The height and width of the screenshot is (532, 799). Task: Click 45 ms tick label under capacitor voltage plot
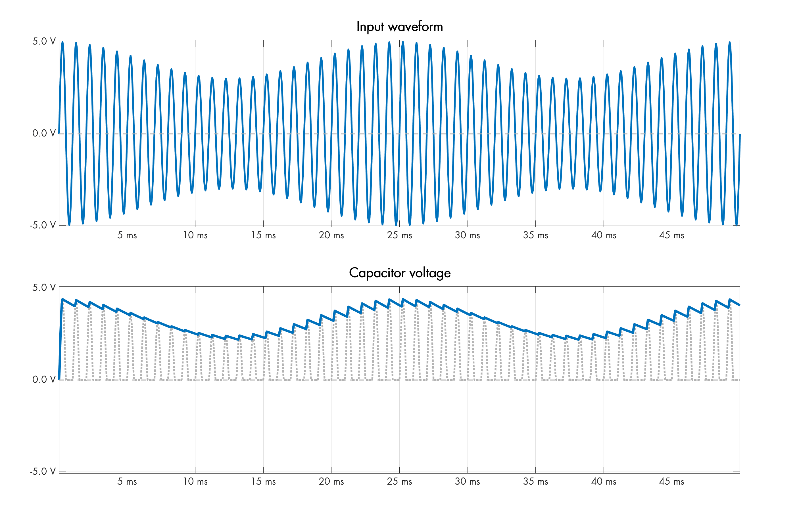(x=671, y=481)
